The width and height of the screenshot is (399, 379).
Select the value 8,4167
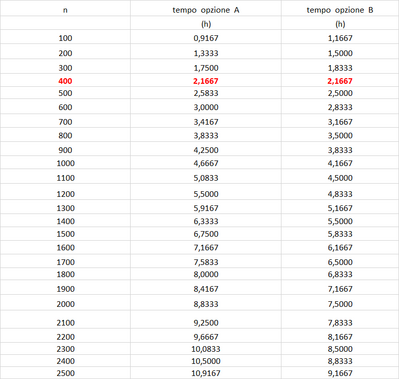206,289
